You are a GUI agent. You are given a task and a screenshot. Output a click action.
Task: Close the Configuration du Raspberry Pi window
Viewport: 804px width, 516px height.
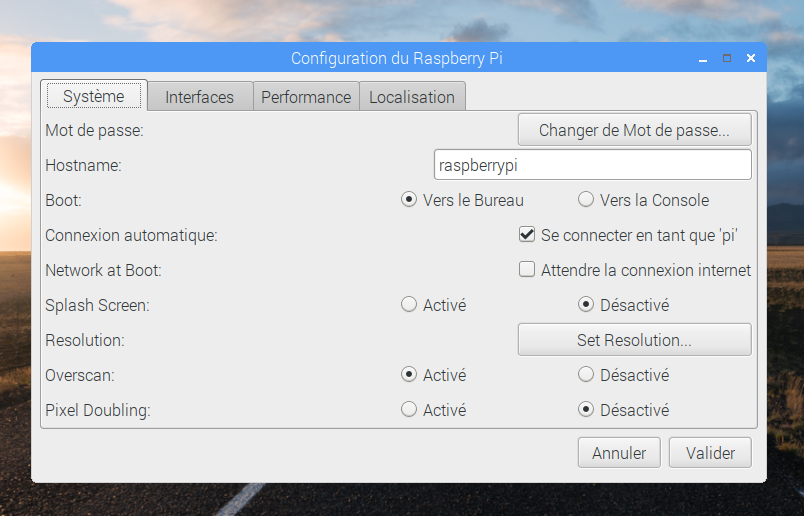tap(751, 58)
